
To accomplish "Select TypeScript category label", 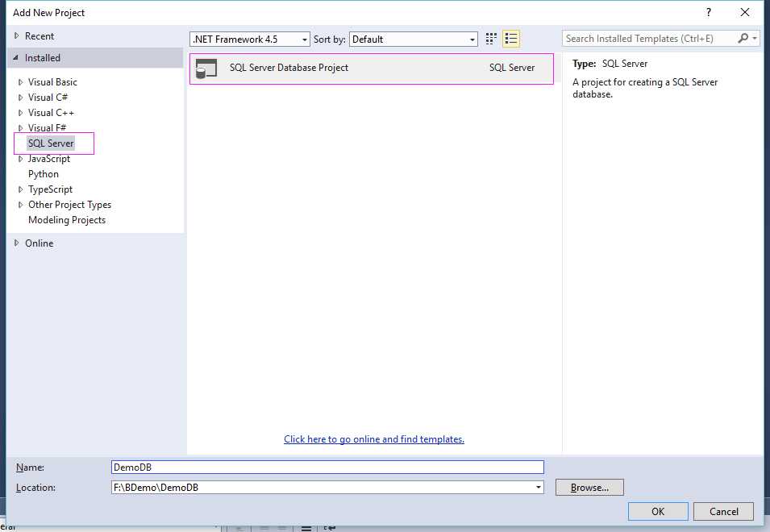I will pyautogui.click(x=50, y=189).
